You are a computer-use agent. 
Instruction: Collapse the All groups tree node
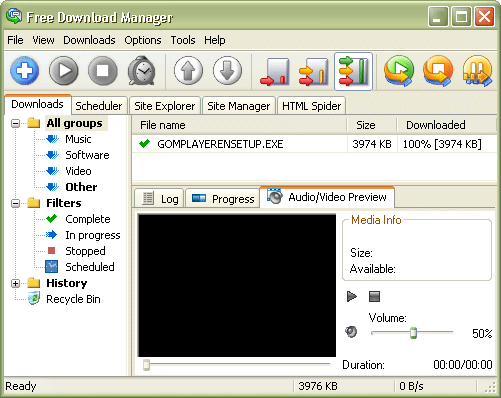click(x=15, y=123)
